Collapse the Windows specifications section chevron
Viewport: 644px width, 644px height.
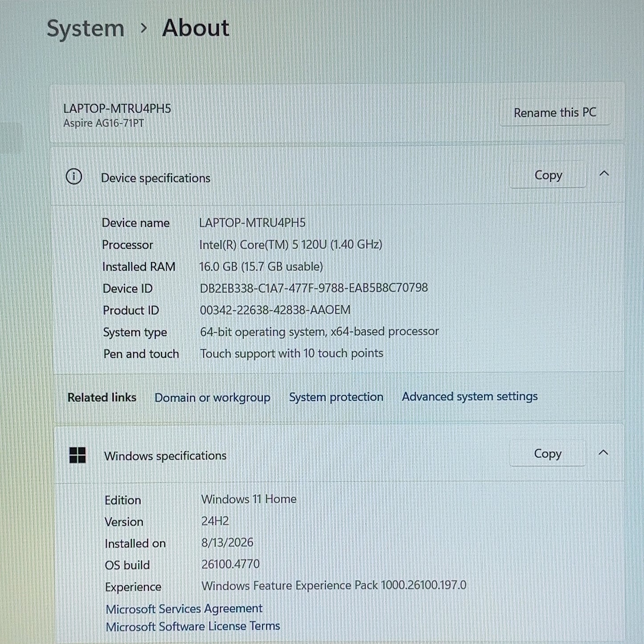[x=603, y=453]
